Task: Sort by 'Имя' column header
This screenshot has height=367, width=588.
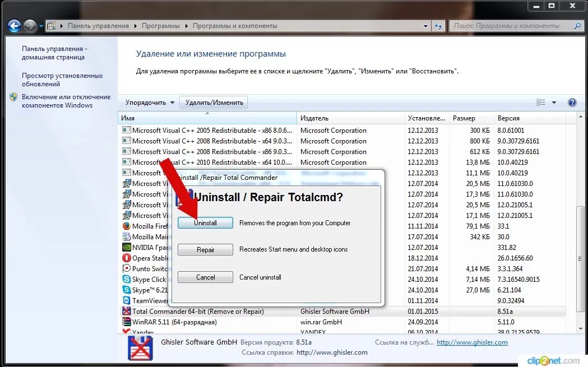Action: point(207,118)
